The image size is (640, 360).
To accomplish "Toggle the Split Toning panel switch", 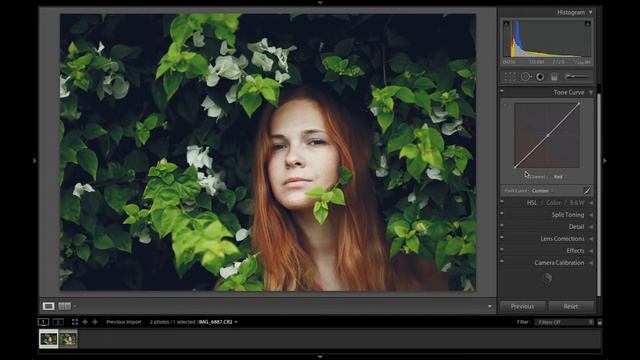I will (502, 213).
